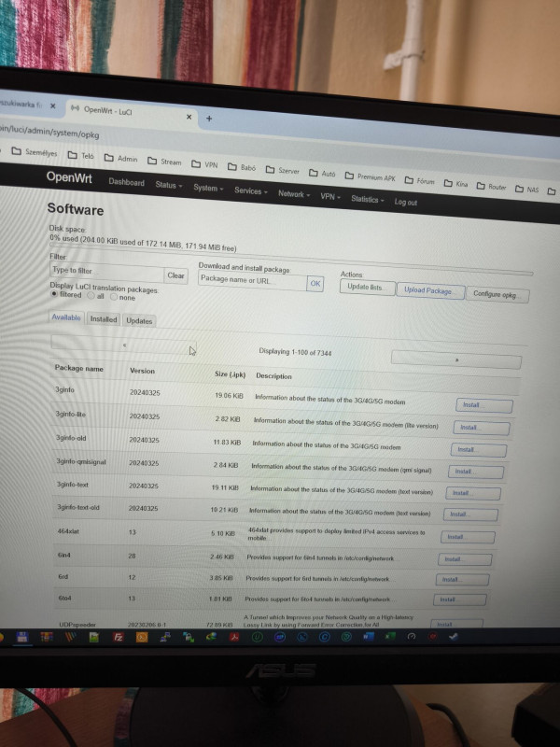Image resolution: width=560 pixels, height=747 pixels.
Task: Go to next page of packages
Action: [455, 359]
